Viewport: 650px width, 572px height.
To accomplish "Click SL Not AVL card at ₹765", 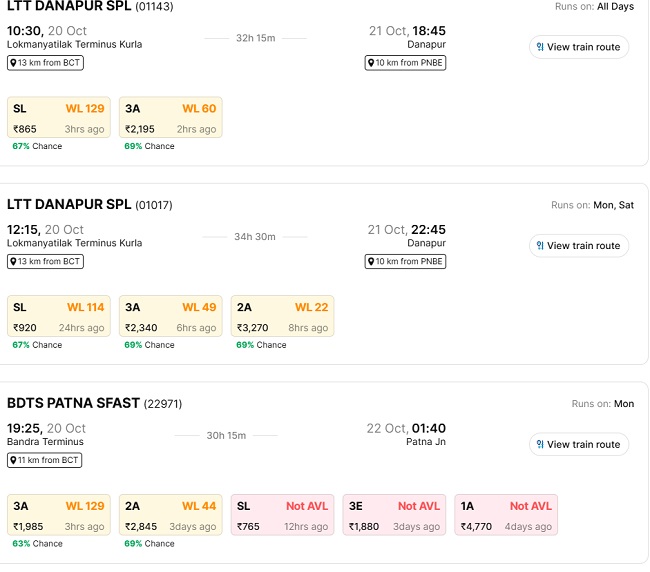I will point(282,516).
